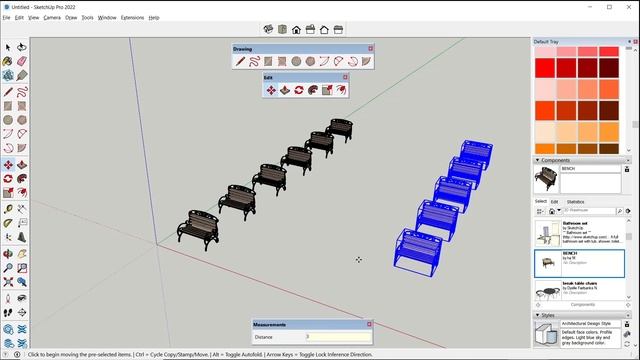
Task: Pick the bright pure red color swatch
Action: [545, 68]
